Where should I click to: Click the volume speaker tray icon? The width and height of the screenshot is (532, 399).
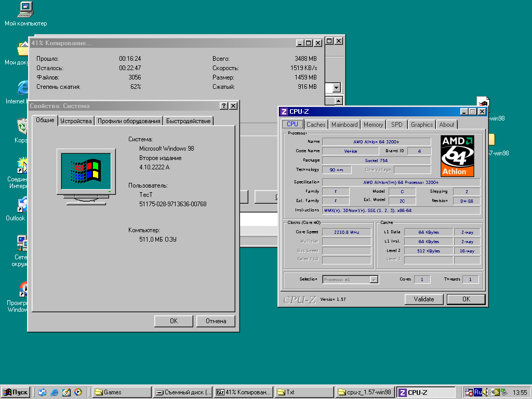(485, 392)
